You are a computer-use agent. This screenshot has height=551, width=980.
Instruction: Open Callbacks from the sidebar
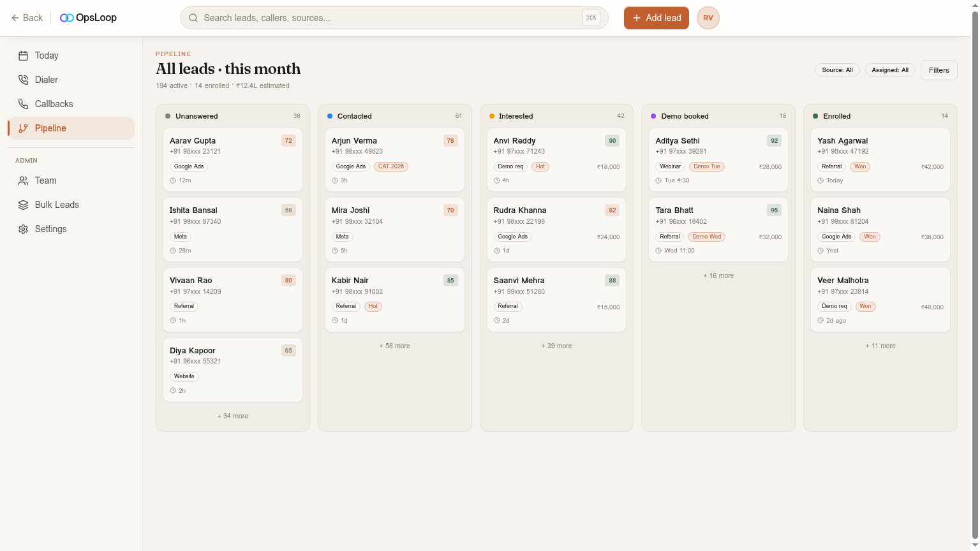[71, 104]
